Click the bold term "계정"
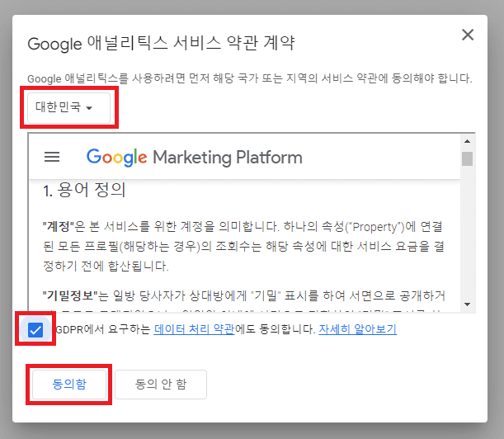 tap(59, 227)
